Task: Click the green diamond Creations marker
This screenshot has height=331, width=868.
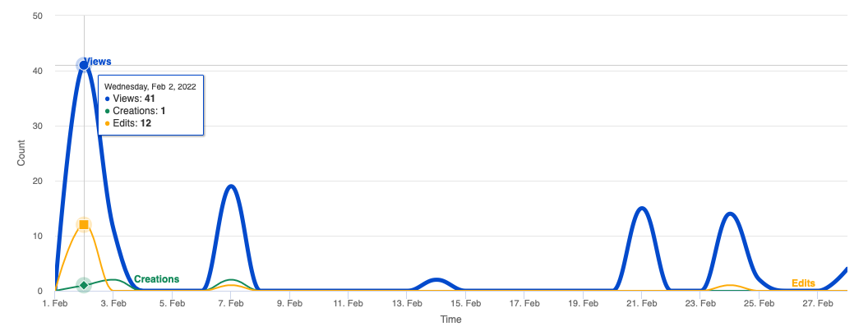Action: coord(84,285)
